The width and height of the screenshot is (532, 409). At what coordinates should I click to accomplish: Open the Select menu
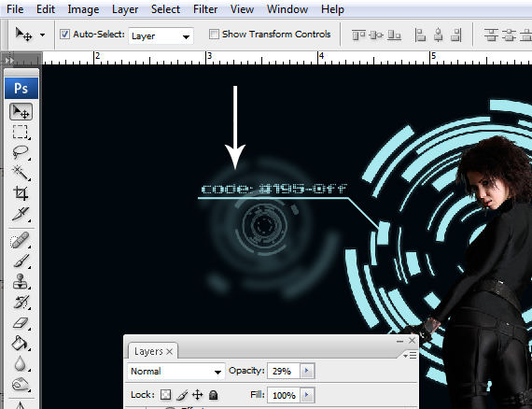(165, 9)
